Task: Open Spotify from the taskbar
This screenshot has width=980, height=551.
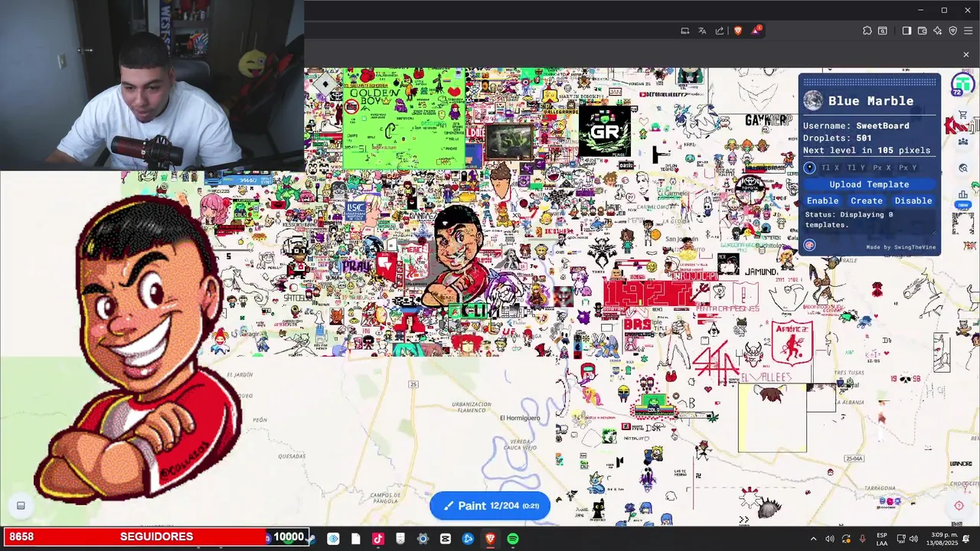Action: 513,539
